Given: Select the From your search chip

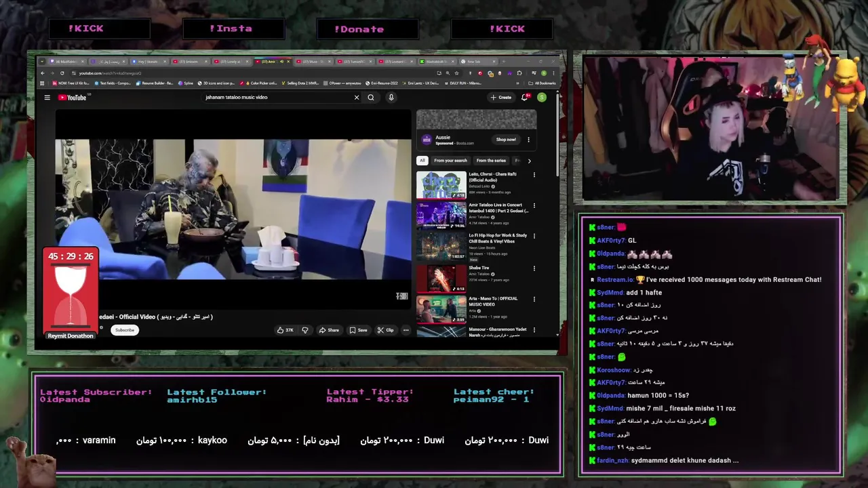Looking at the screenshot, I should 450,161.
